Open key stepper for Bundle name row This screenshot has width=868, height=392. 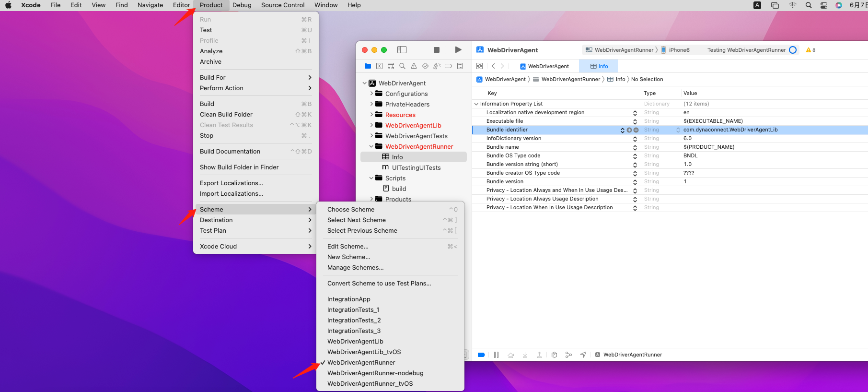click(635, 147)
